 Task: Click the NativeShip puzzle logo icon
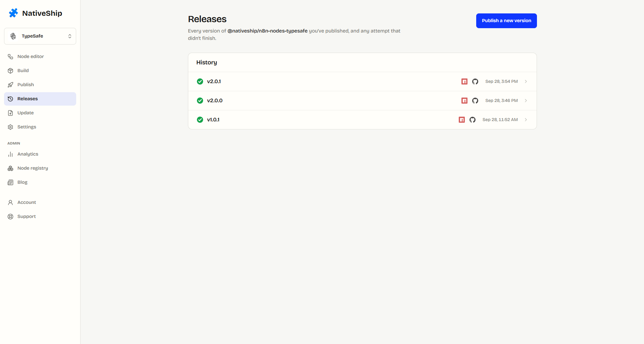coord(13,13)
